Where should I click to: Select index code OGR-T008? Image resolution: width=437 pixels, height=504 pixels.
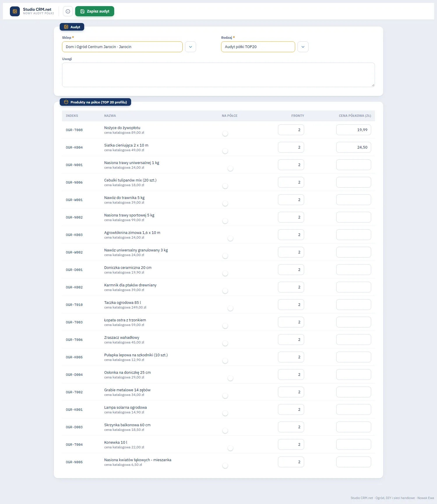pos(74,130)
